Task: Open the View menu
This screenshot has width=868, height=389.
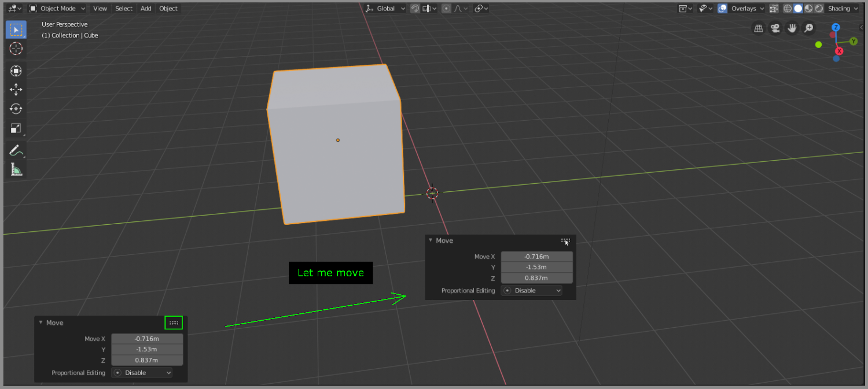Action: [x=100, y=9]
